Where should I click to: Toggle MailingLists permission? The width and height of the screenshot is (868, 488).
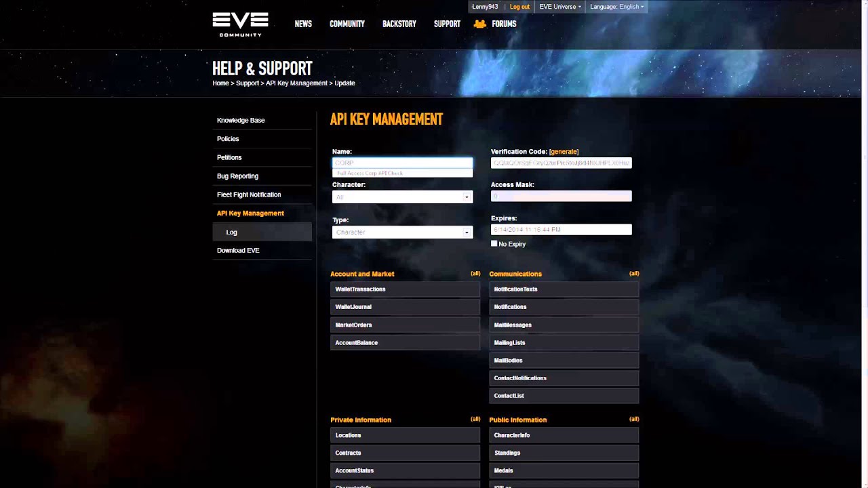pyautogui.click(x=564, y=343)
